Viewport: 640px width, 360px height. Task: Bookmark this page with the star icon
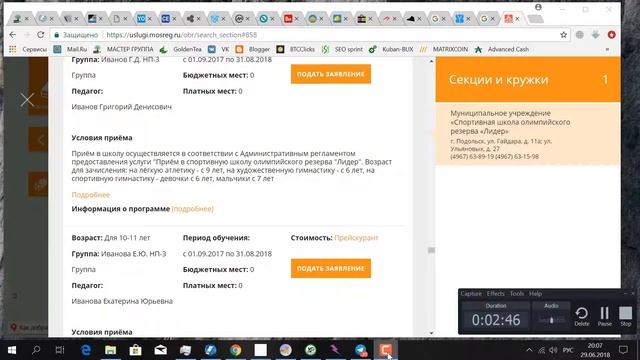(x=564, y=35)
